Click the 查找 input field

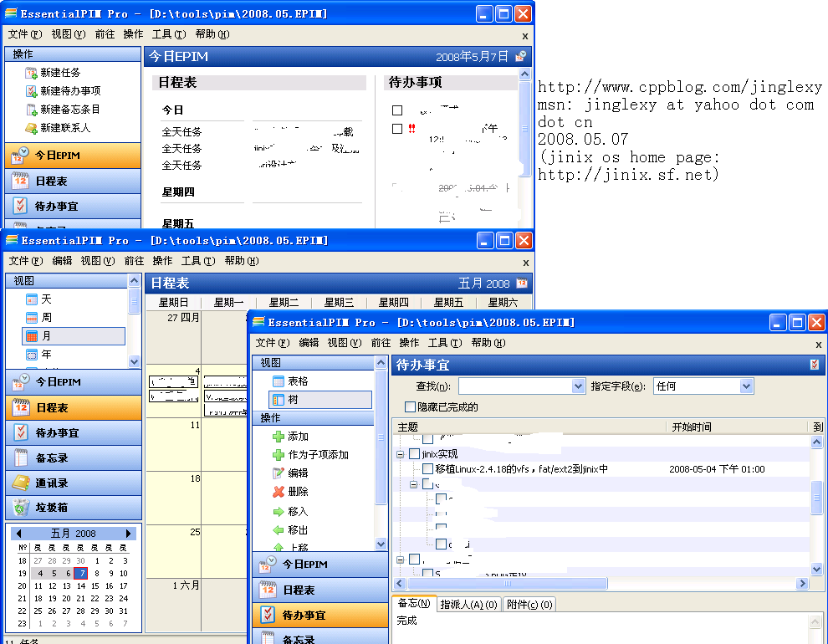(515, 386)
